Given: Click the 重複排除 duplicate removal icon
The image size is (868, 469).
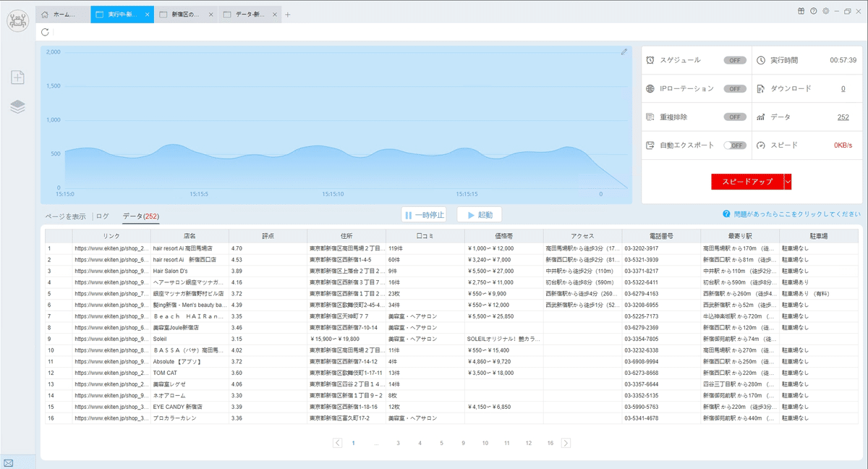Looking at the screenshot, I should point(650,117).
